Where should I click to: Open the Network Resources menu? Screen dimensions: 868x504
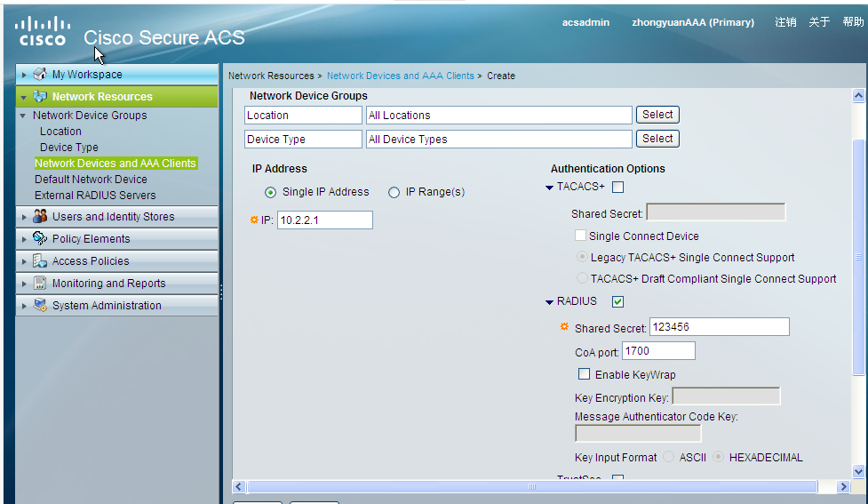116,96
